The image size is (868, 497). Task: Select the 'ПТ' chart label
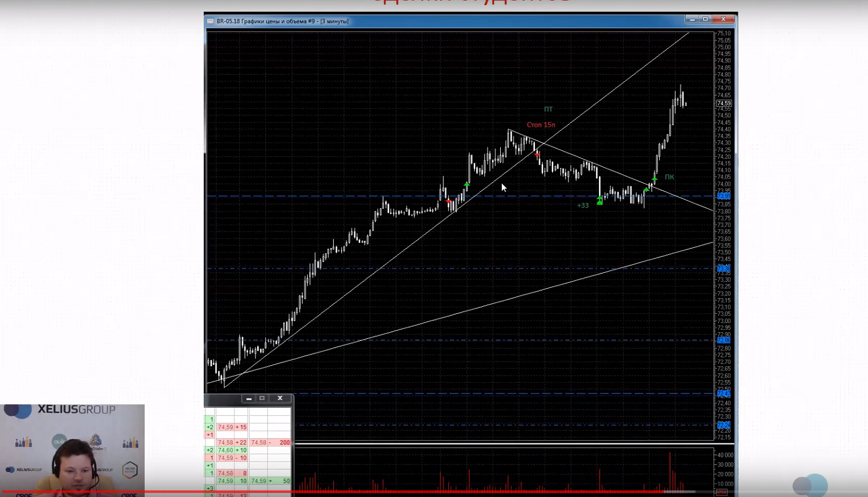pyautogui.click(x=548, y=109)
